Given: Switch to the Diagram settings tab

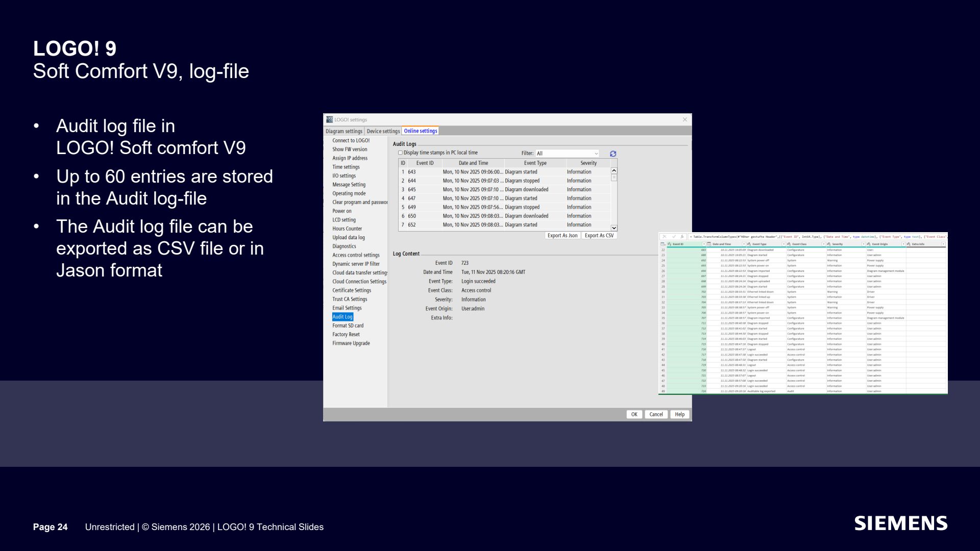Looking at the screenshot, I should 344,131.
